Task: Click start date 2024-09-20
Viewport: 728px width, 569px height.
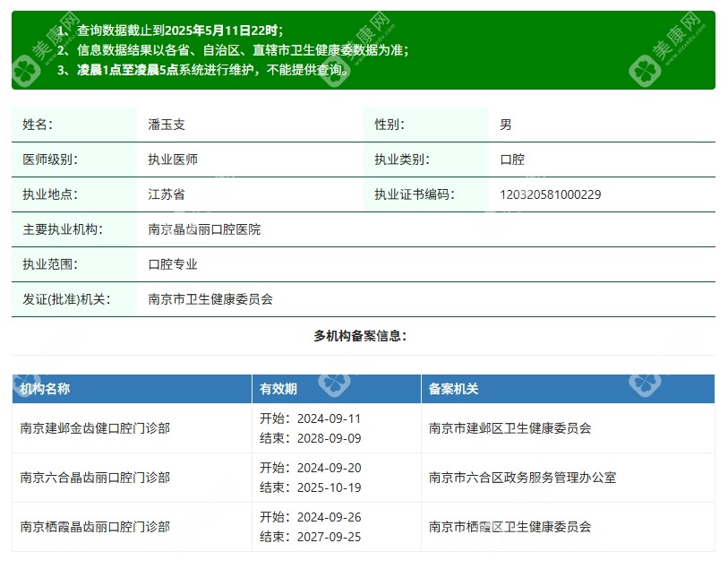Action: (x=329, y=468)
